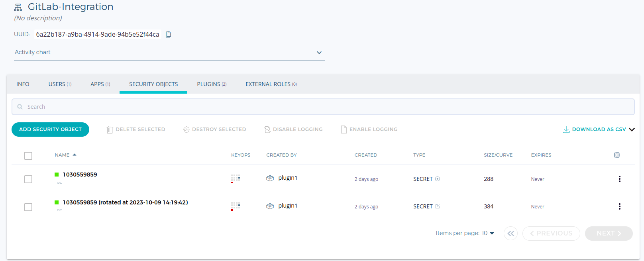644x261 pixels.
Task: Click into the Search field
Action: click(x=323, y=107)
